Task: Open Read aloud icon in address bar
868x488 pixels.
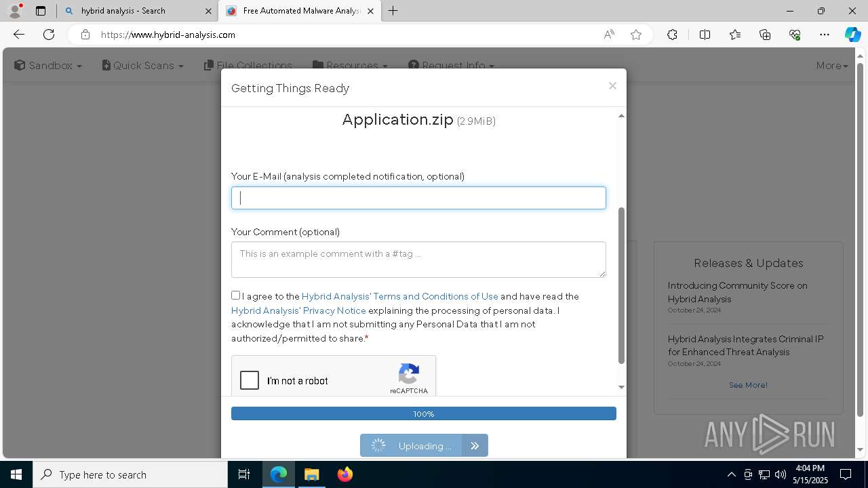Action: pyautogui.click(x=609, y=35)
